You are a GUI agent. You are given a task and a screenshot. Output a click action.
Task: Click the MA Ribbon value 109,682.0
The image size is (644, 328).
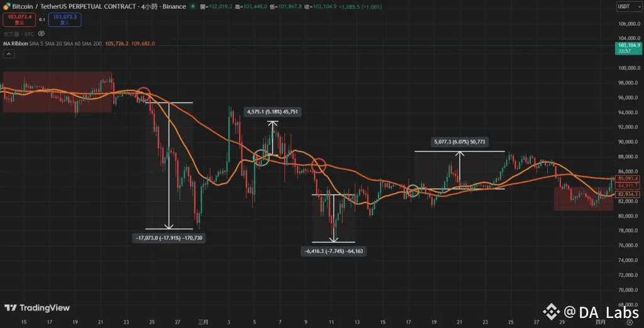click(x=143, y=43)
